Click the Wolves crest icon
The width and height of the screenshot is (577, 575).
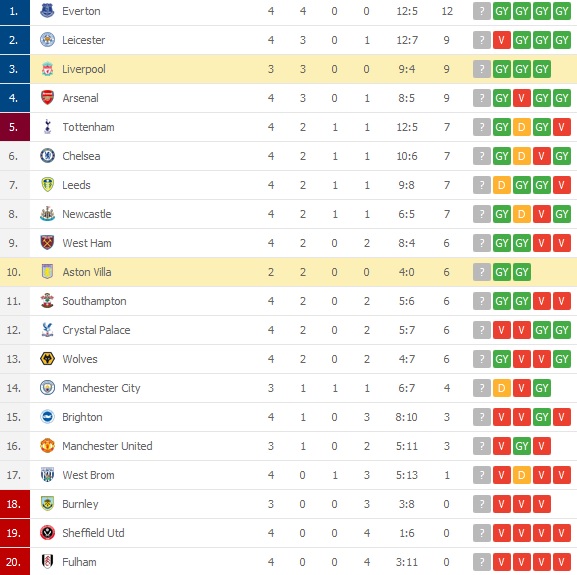[47, 359]
